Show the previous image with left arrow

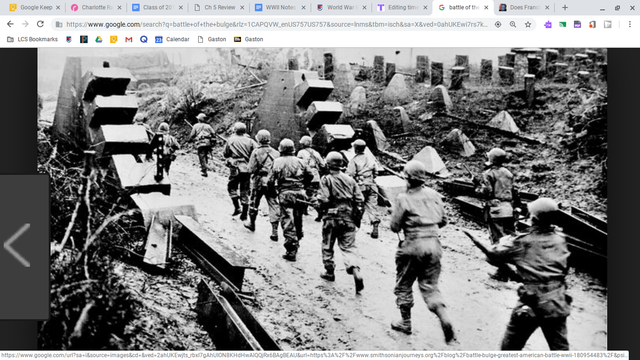[18, 246]
